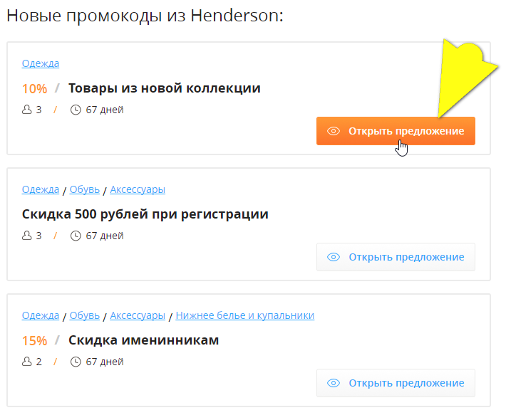Click 67 дней text in birthday discount card
This screenshot has width=506, height=420.
[105, 362]
